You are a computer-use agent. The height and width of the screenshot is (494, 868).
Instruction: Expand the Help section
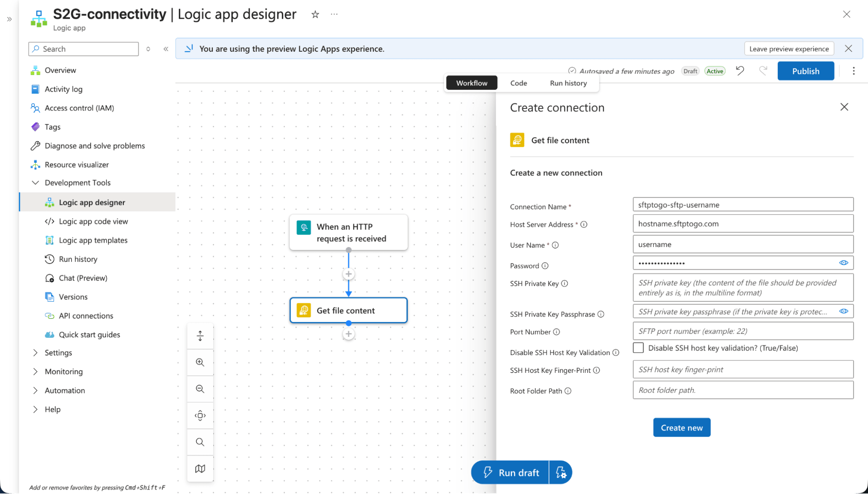point(35,409)
